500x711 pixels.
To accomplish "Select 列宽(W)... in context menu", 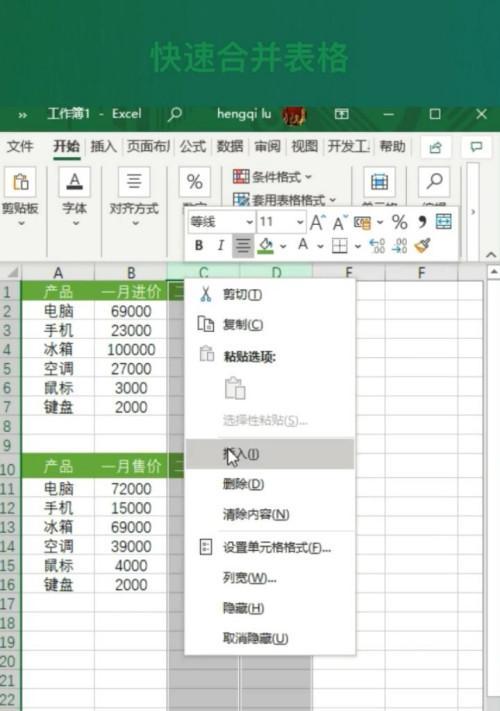I will (270, 578).
